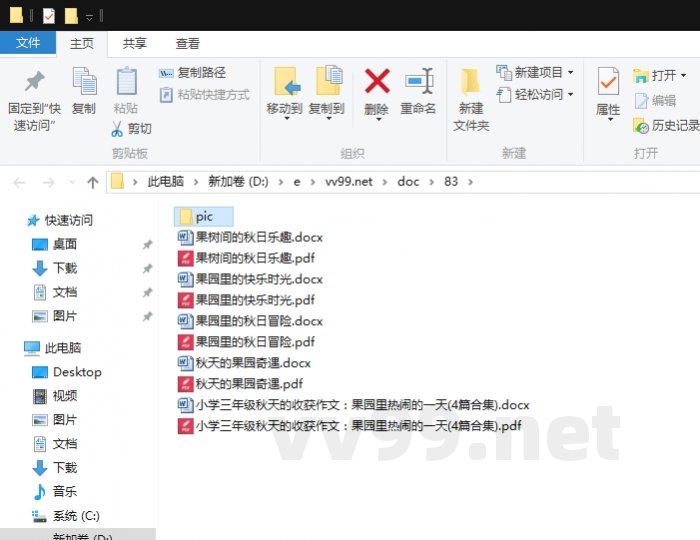
Task: Select 果树间的秋日乐趣.docx file
Action: (x=250, y=237)
